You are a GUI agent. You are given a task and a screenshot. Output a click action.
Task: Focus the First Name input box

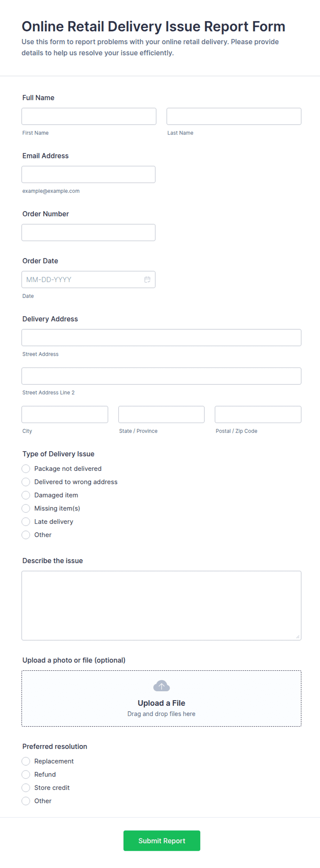click(x=89, y=116)
